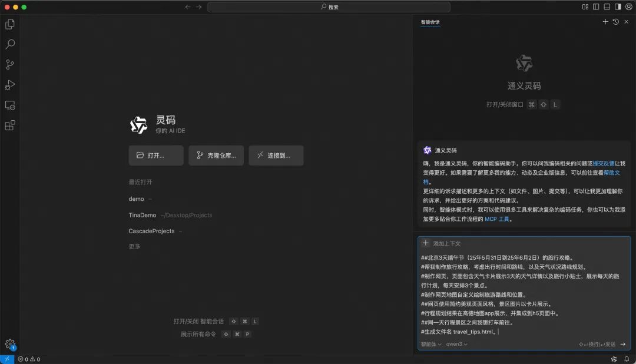This screenshot has height=364, width=636.
Task: Open the Explorer files icon in sidebar
Action: (10, 24)
